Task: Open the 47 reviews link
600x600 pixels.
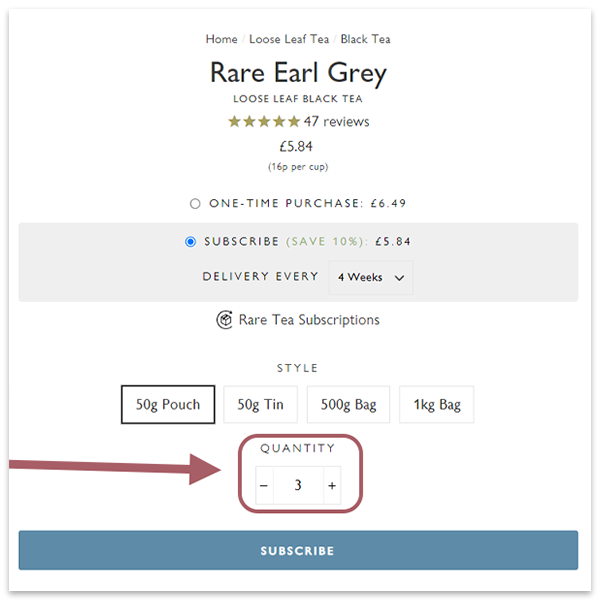Action: point(336,122)
